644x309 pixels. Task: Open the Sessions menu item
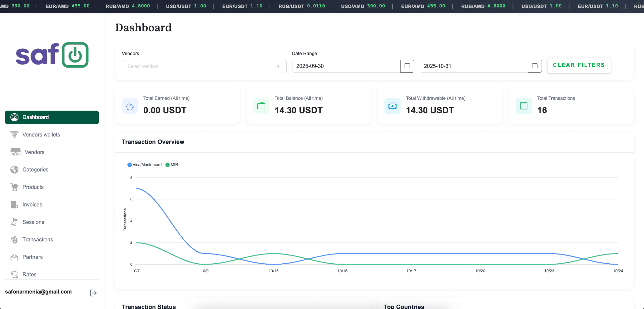click(33, 222)
